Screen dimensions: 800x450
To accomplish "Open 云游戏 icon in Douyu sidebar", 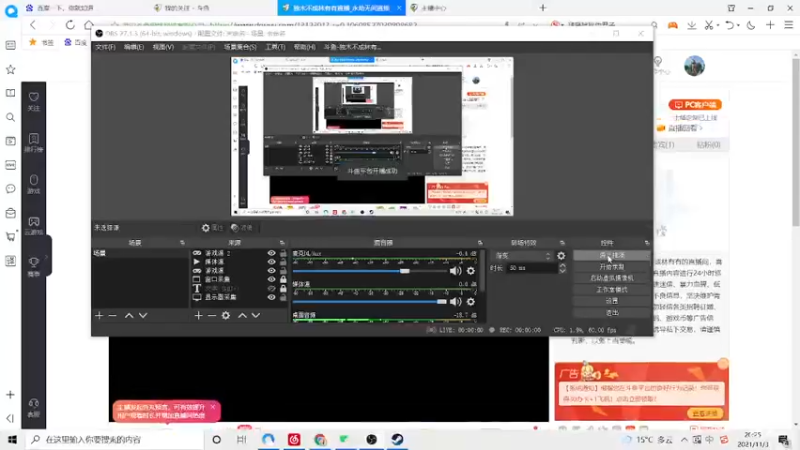I will click(34, 225).
